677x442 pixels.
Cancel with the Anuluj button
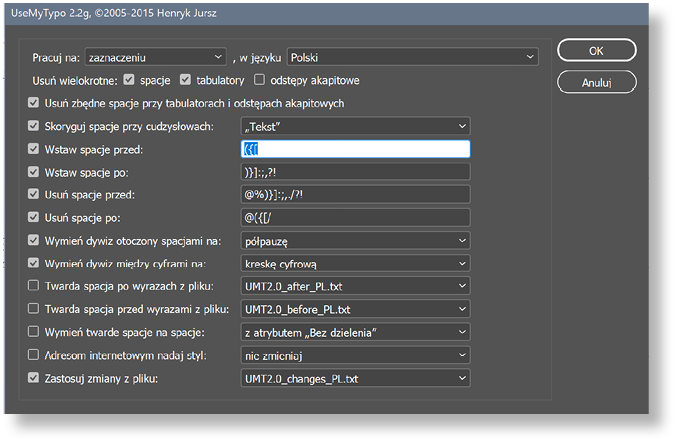pyautogui.click(x=596, y=82)
